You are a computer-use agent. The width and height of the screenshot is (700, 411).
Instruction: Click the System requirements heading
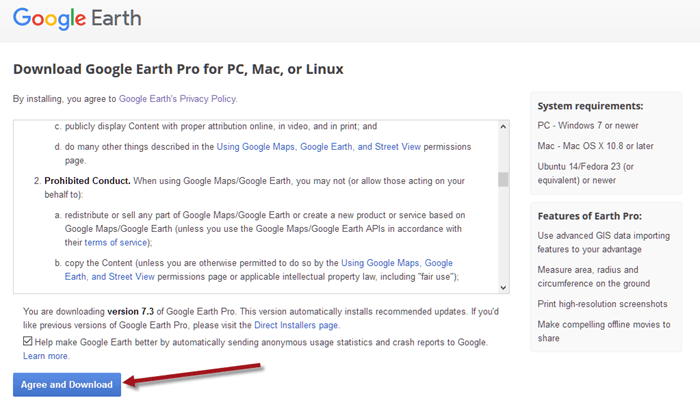[590, 106]
